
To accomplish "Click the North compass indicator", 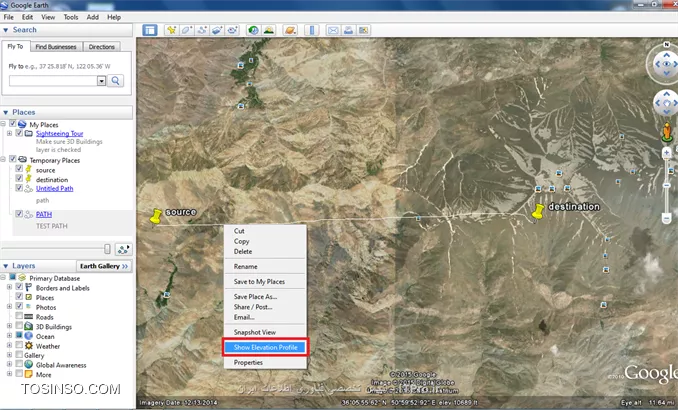I will coord(666,45).
